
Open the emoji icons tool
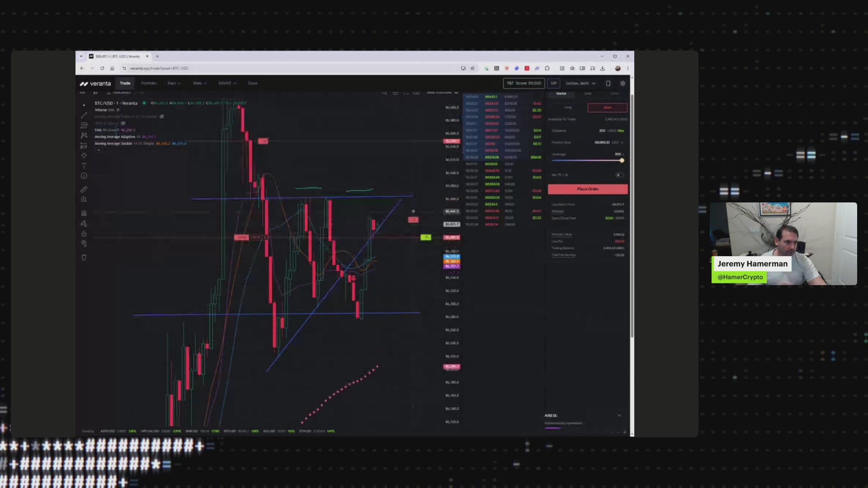pyautogui.click(x=84, y=176)
